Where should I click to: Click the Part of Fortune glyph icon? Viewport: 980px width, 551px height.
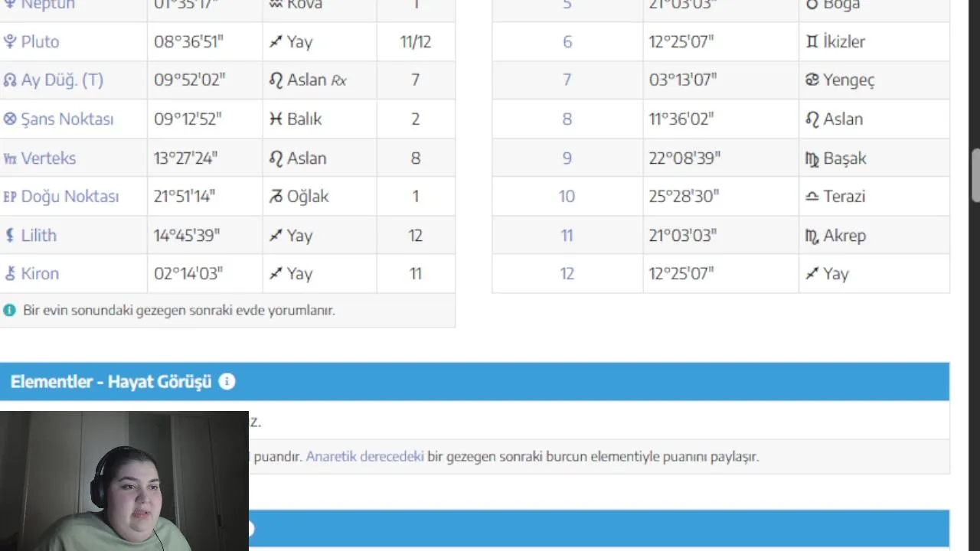tap(10, 119)
